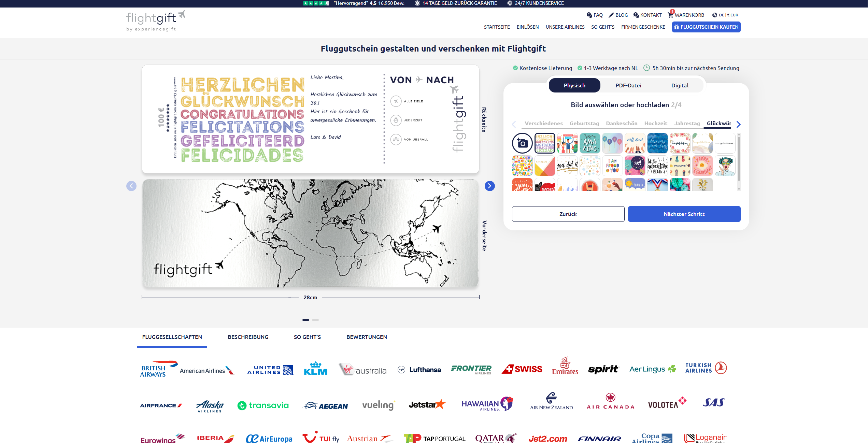Switch to the Bewertungen tab
Image resolution: width=868 pixels, height=443 pixels.
coord(367,337)
